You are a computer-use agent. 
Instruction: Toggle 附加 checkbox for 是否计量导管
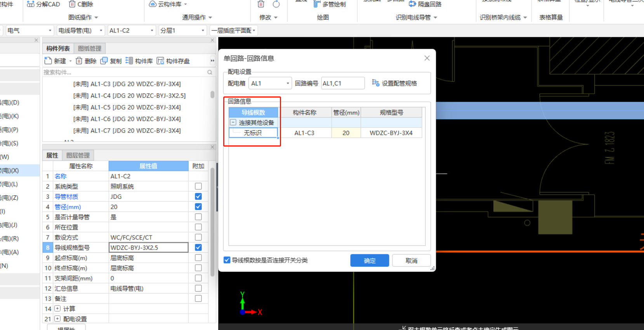point(198,217)
